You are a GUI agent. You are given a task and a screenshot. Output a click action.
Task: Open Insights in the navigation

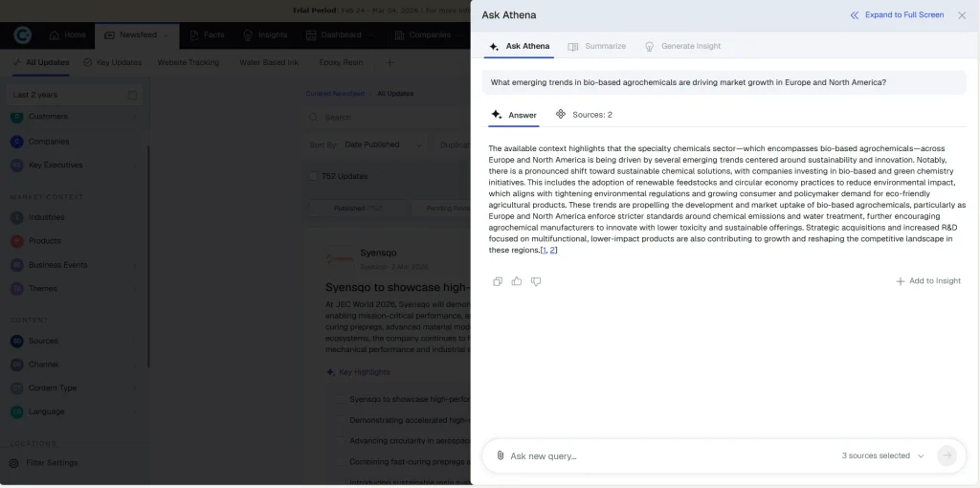(265, 35)
